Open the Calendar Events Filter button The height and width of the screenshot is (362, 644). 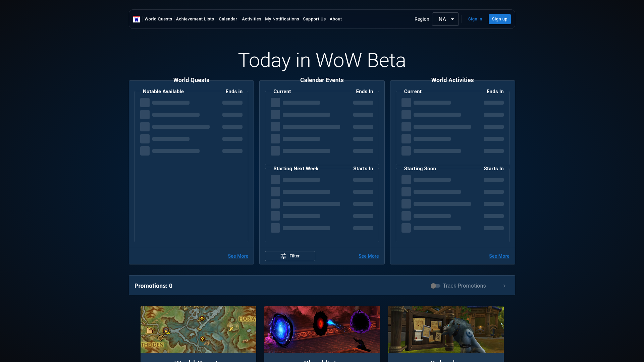(290, 256)
